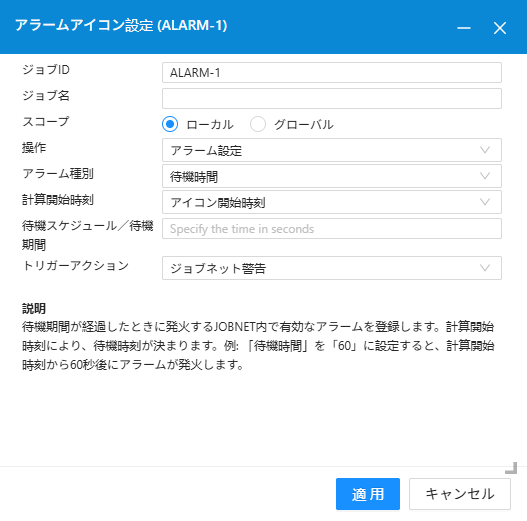This screenshot has height=521, width=527.
Task: Select the グローバル scope radio button
Action: pos(258,124)
